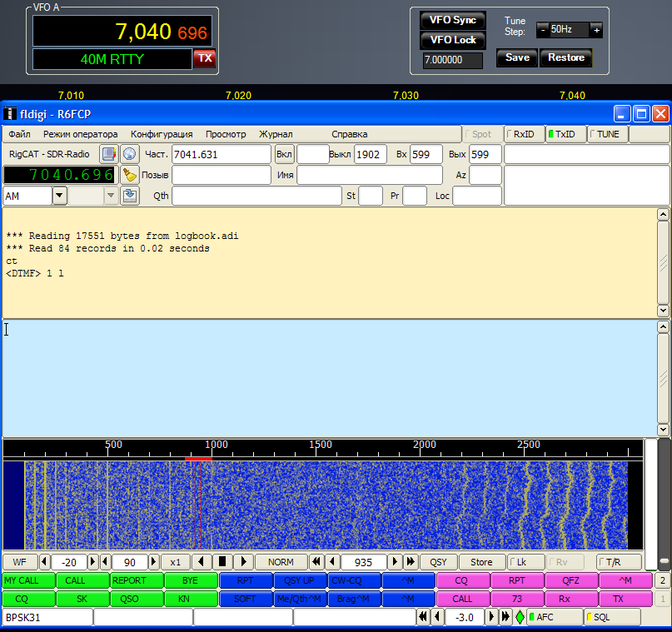Screen dimensions: 672x632
Task: Clear log fields with the broom icon
Action: click(x=129, y=175)
